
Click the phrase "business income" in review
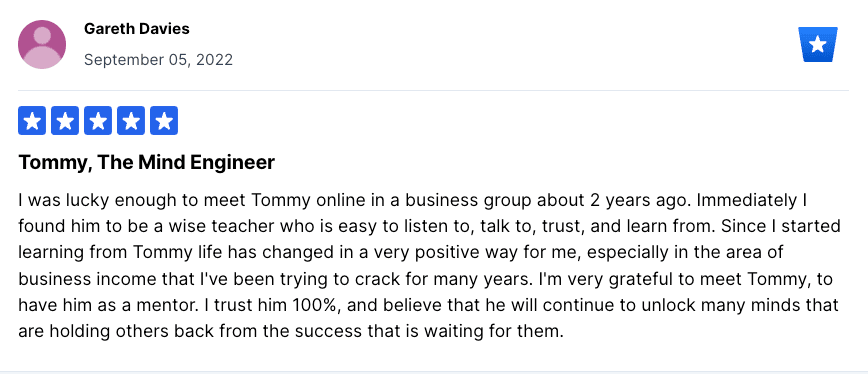pyautogui.click(x=86, y=279)
